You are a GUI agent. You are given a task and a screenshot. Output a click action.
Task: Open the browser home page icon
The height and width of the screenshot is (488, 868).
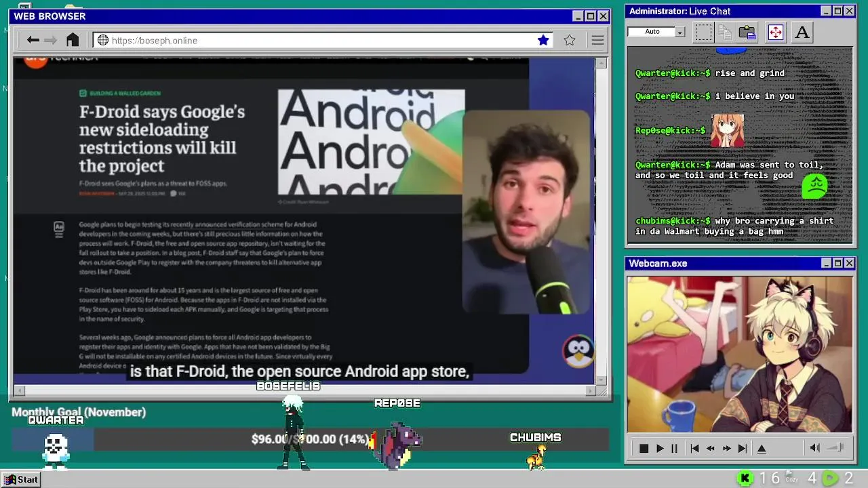tap(73, 39)
